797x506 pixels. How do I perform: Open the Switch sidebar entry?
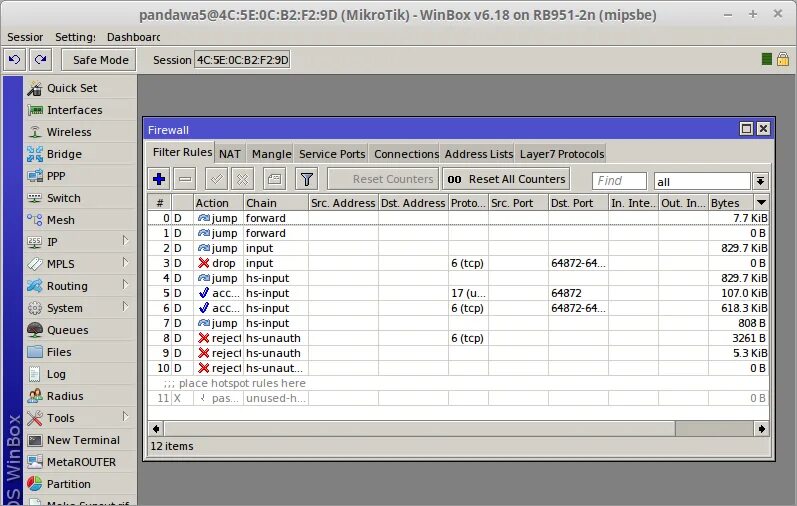[x=80, y=198]
